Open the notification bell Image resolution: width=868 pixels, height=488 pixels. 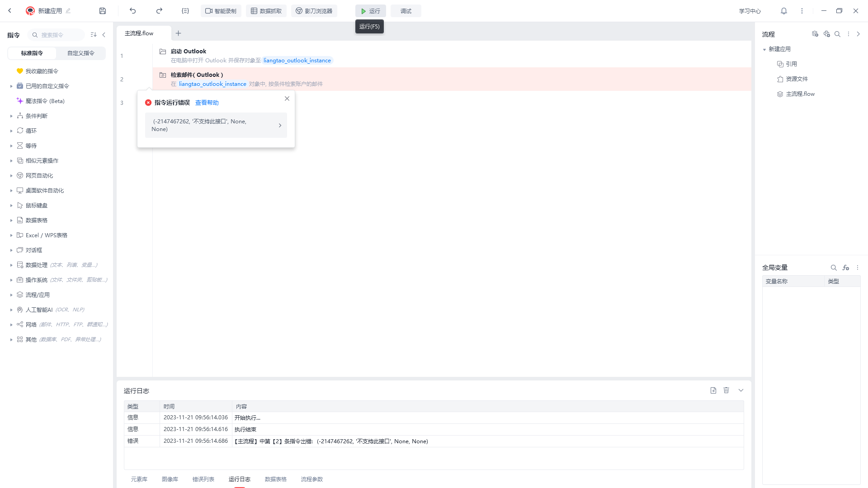pyautogui.click(x=784, y=11)
